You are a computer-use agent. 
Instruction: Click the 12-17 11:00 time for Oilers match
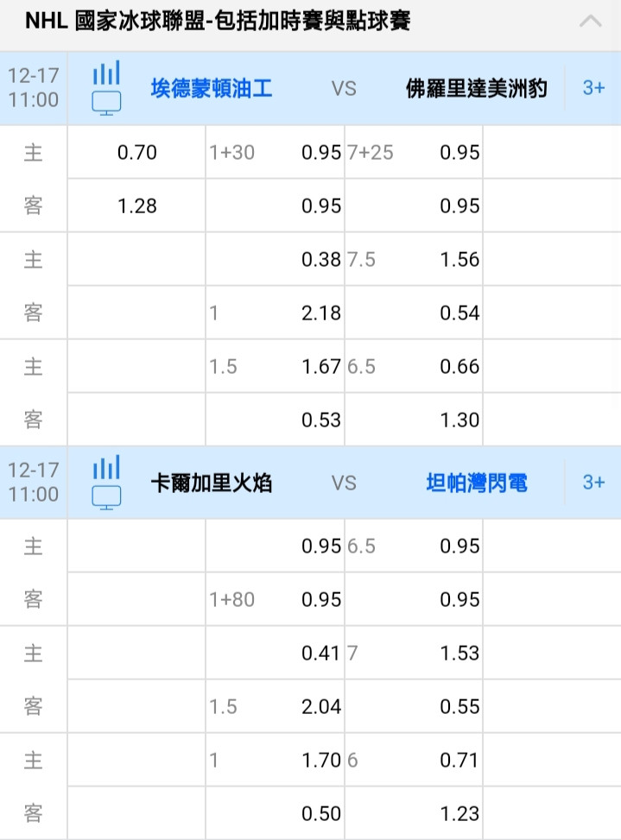tap(33, 88)
